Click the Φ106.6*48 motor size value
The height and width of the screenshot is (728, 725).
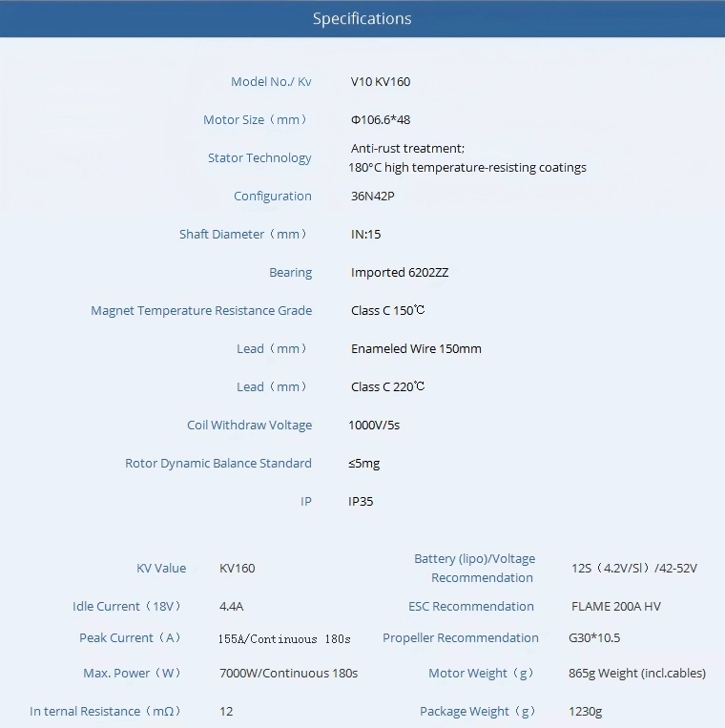point(381,120)
